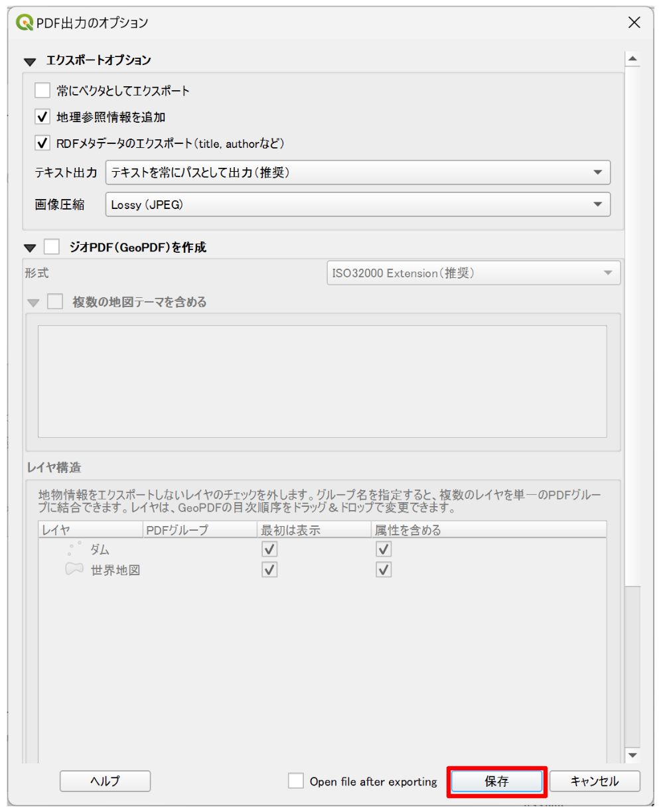
Task: Click the QGIS logo in the title bar
Action: coord(25,23)
